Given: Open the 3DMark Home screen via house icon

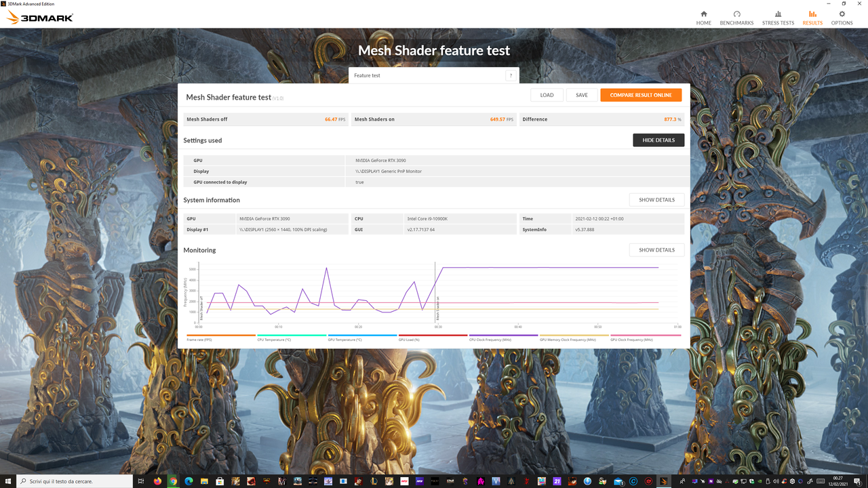Looking at the screenshot, I should 703,16.
